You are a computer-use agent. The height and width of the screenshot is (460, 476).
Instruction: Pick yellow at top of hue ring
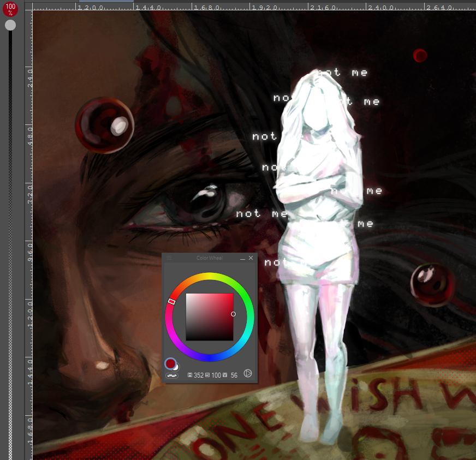click(210, 276)
